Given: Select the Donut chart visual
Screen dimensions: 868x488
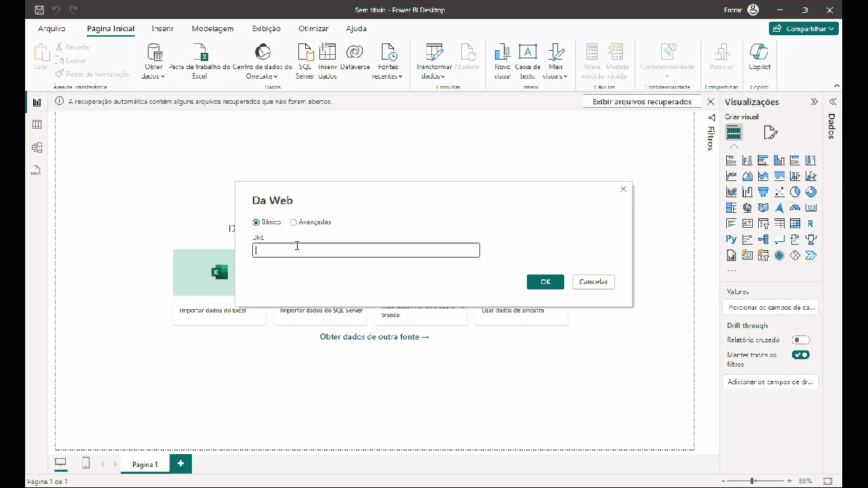Looking at the screenshot, I should [811, 192].
